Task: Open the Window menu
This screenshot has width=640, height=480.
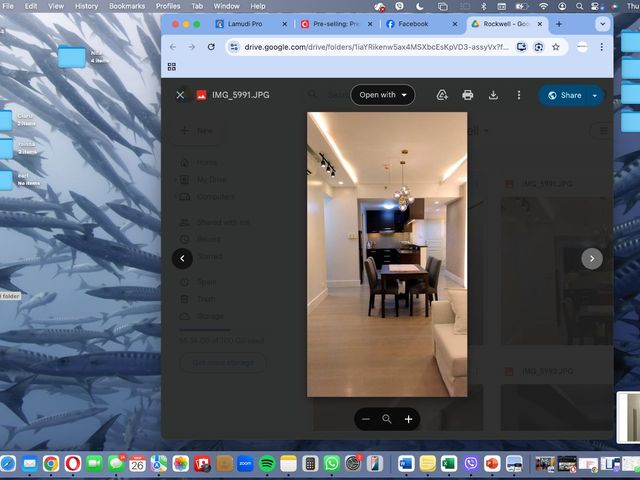Action: [x=227, y=6]
